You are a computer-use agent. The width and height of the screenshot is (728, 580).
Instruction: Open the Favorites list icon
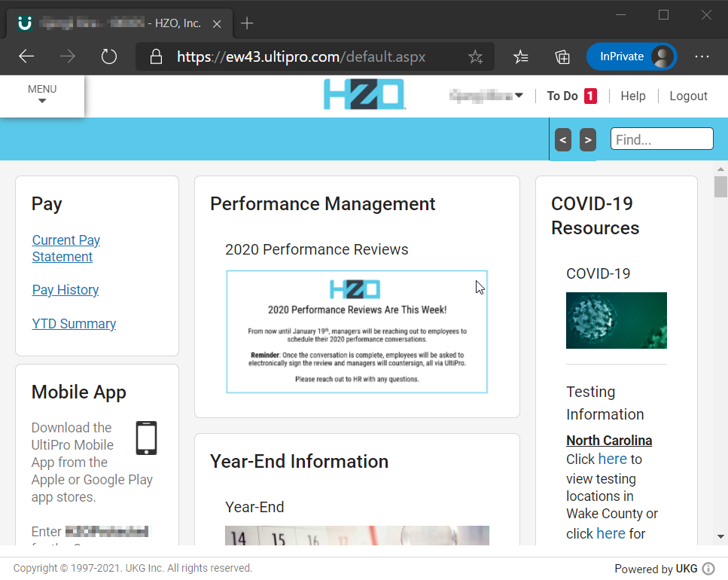point(521,56)
